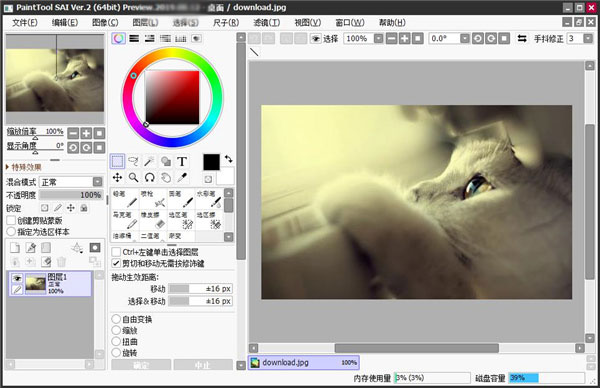
Task: Swap foreground and background colors
Action: tap(228, 158)
